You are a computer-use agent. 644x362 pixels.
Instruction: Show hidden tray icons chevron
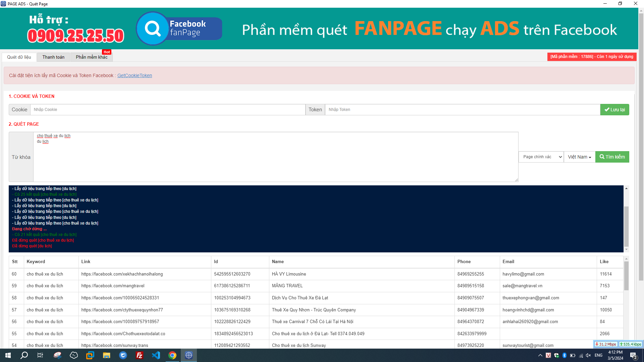click(x=540, y=355)
